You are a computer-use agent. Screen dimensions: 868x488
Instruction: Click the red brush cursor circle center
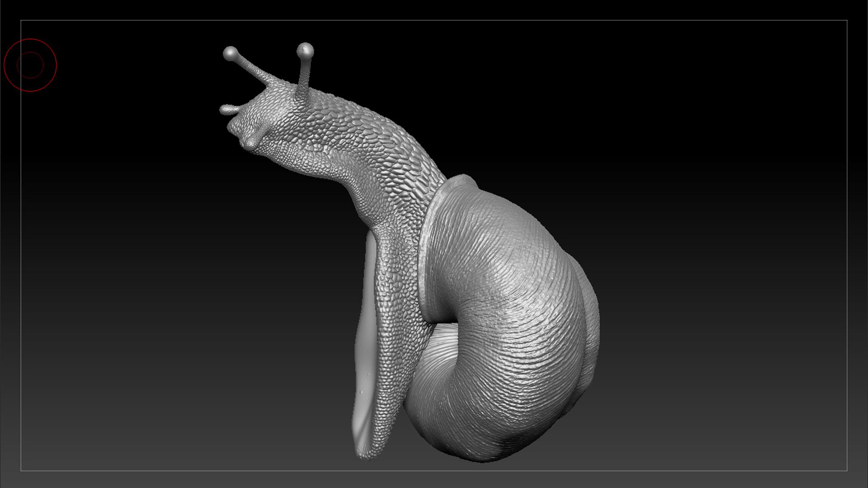[30, 65]
